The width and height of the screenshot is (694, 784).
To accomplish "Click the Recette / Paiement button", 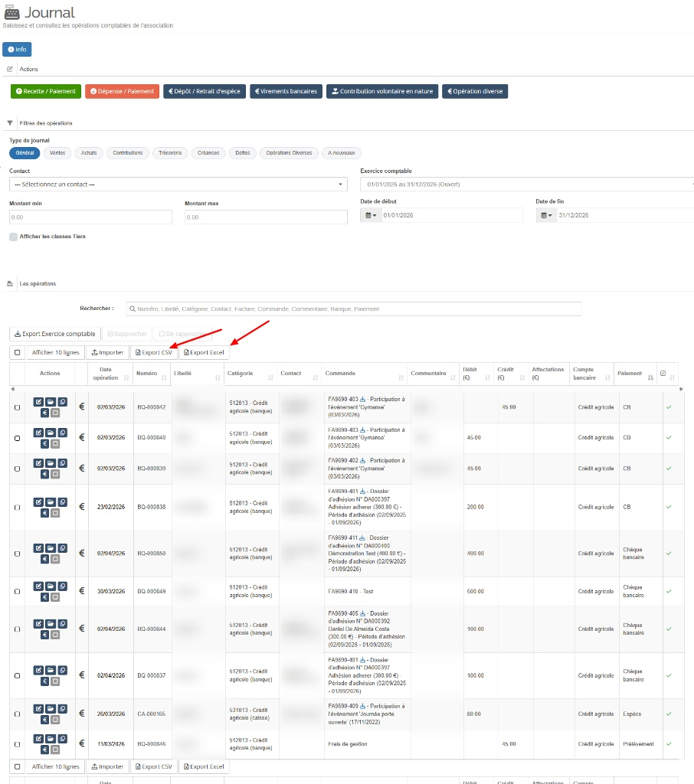I will [46, 91].
